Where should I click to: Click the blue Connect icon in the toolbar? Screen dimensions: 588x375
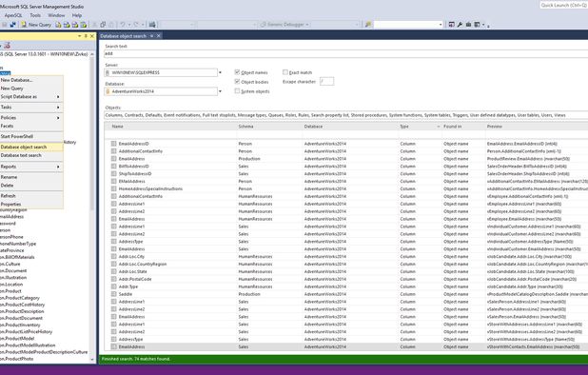click(x=13, y=25)
